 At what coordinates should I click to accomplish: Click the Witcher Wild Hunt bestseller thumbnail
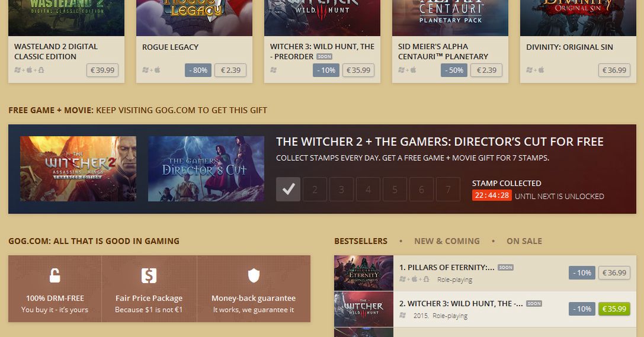pos(364,309)
